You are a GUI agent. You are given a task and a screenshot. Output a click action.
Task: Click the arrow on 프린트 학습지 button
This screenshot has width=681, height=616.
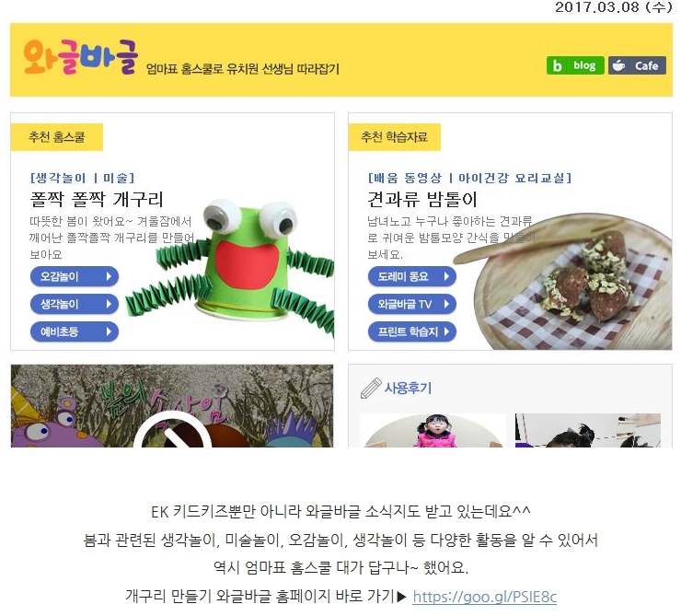coord(446,331)
